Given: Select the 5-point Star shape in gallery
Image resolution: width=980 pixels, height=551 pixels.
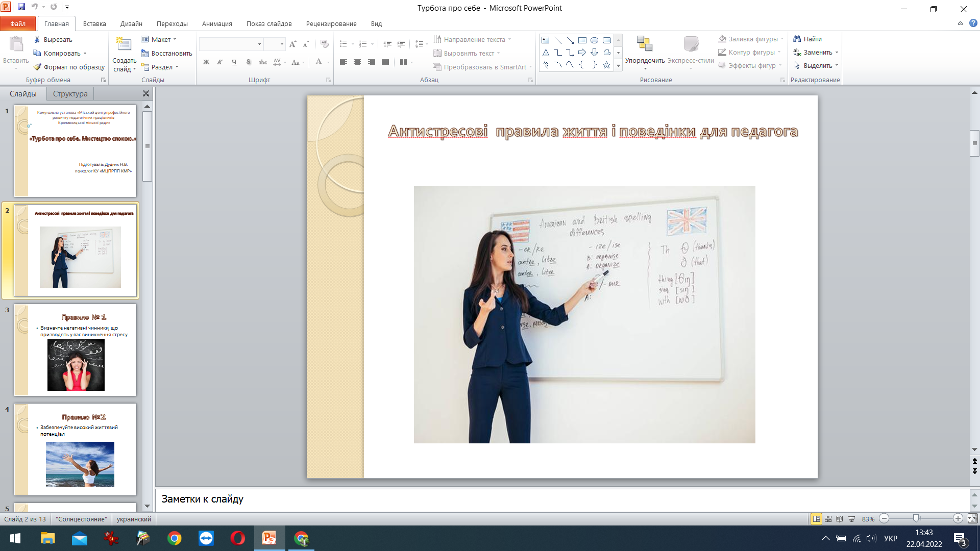Looking at the screenshot, I should pos(606,65).
